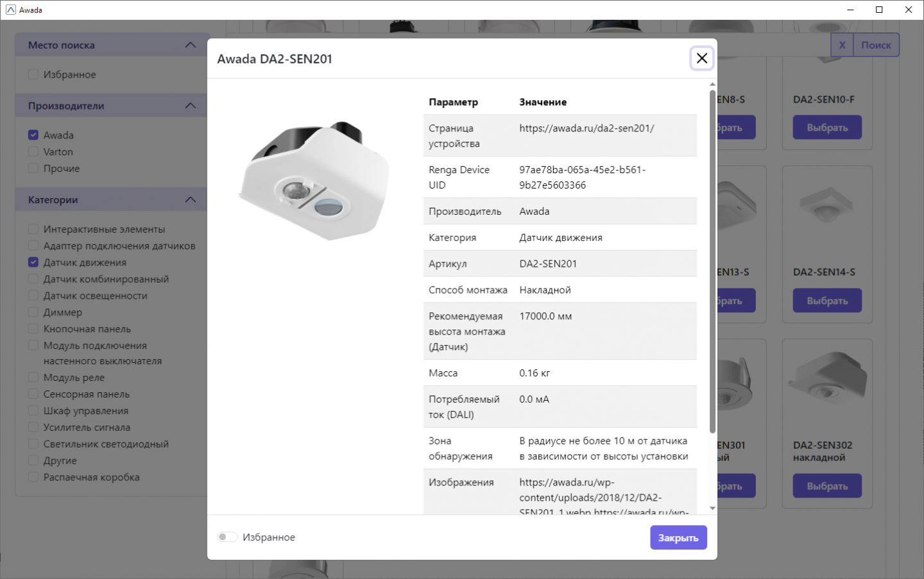Uncheck the Датчик движения category

[33, 262]
